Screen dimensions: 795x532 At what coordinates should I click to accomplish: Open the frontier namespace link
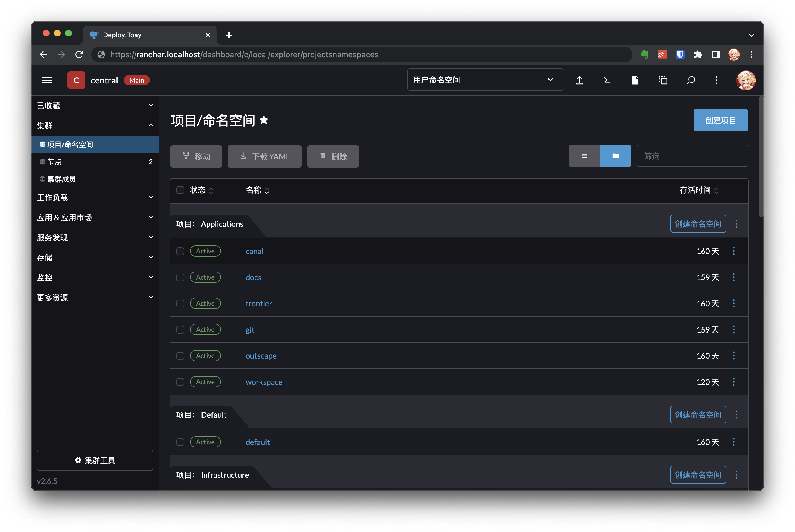click(259, 304)
